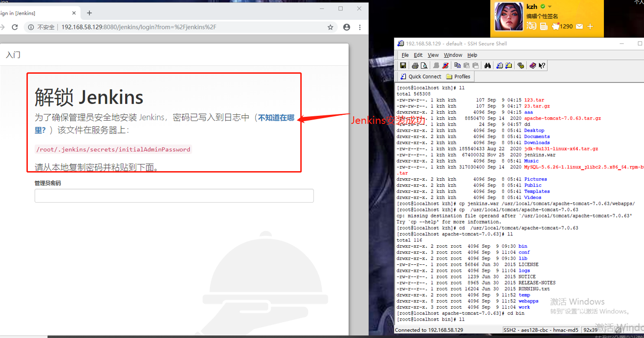Click the Copy icon in SSH toolbar

tap(458, 65)
